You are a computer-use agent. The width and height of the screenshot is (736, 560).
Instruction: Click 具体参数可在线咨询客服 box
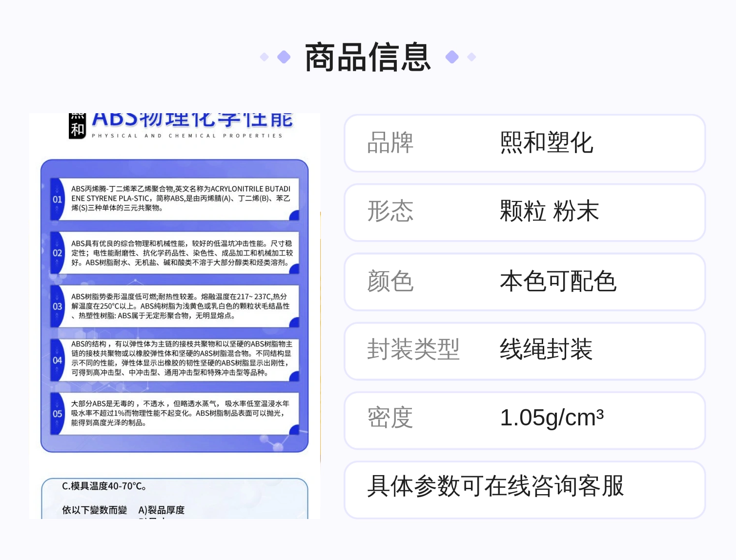click(525, 489)
